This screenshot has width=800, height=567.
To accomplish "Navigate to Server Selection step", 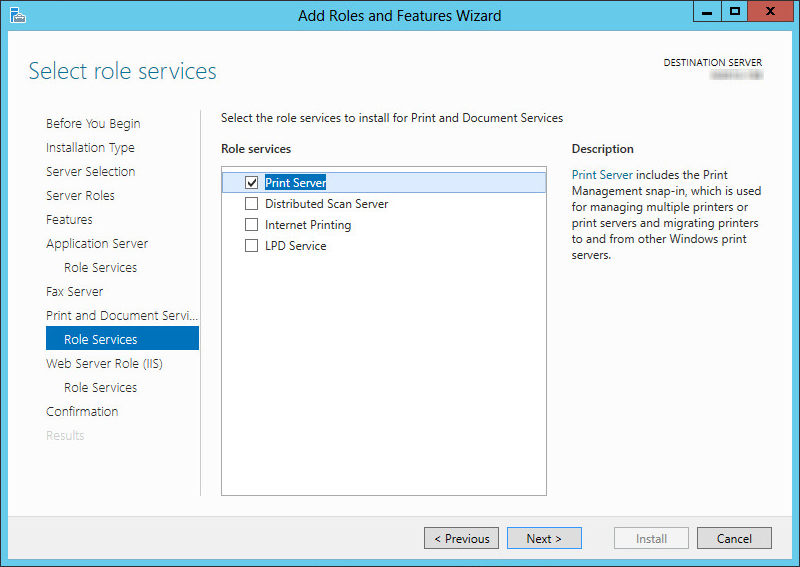I will pos(90,172).
